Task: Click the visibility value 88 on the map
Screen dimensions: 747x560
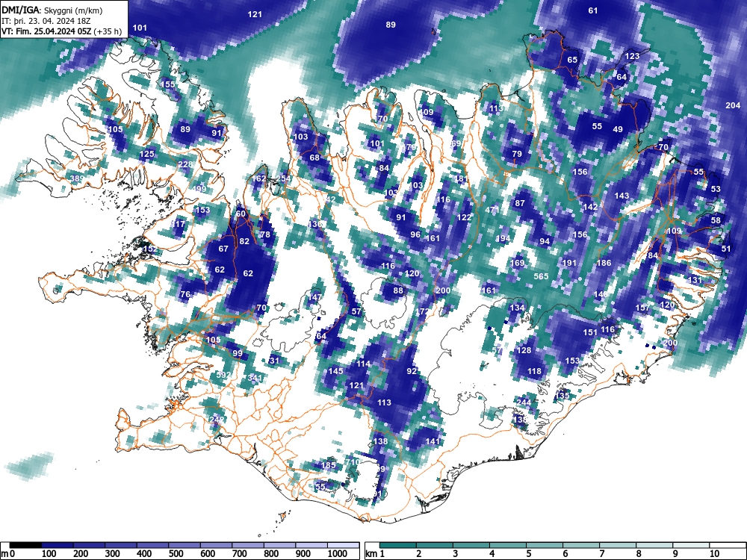Action: coord(398,290)
